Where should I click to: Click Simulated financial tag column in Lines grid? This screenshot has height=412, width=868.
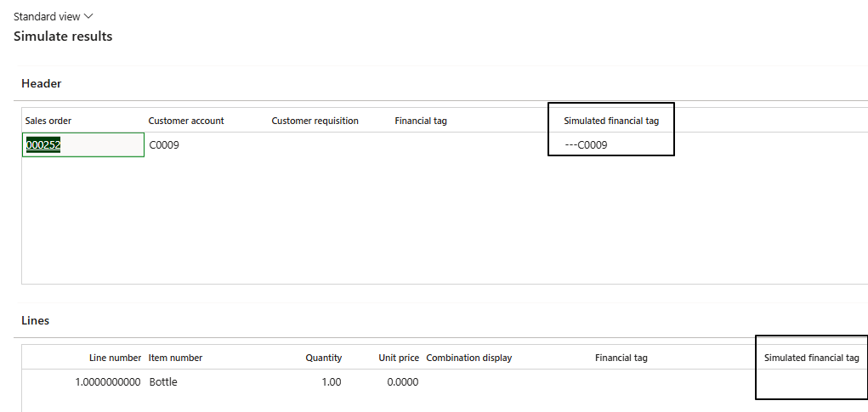[811, 358]
